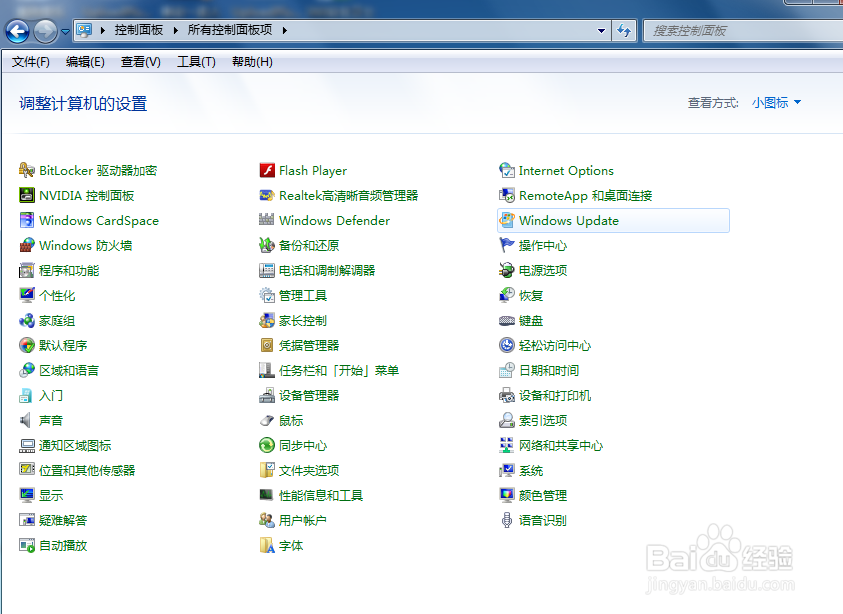Open the Flash Player icon
Viewport: 843px width, 614px height.
tap(267, 170)
